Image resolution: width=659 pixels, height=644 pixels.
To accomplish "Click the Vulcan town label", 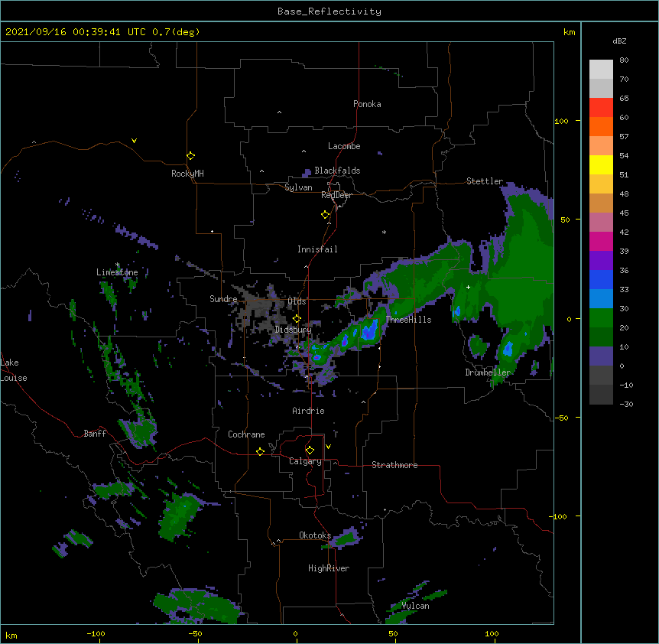I will (x=415, y=606).
